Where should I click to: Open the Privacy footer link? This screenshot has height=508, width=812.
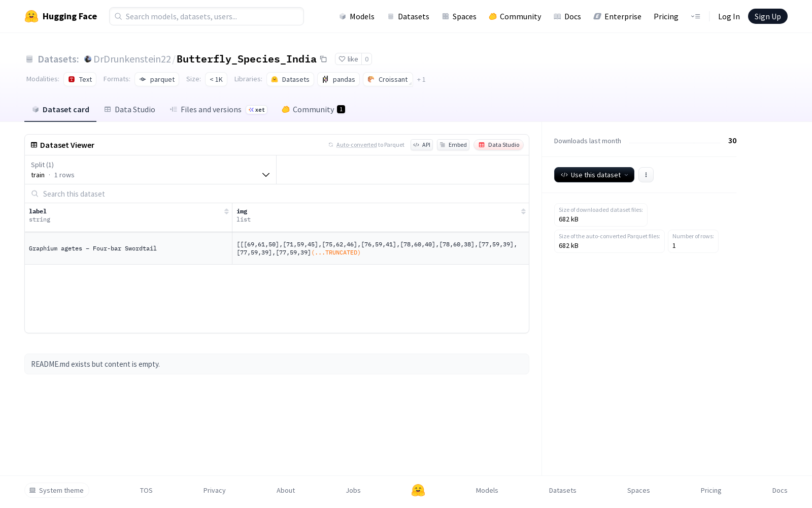214,490
